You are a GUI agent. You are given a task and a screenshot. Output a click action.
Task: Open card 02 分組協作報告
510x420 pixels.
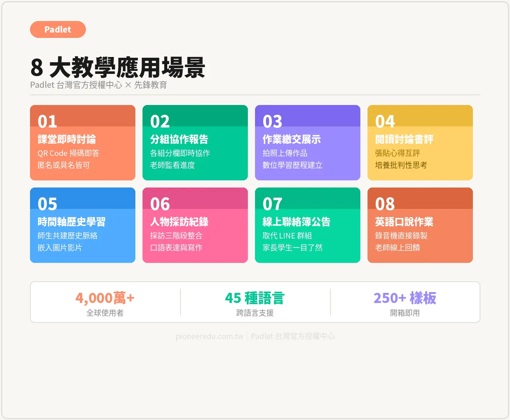click(x=195, y=142)
